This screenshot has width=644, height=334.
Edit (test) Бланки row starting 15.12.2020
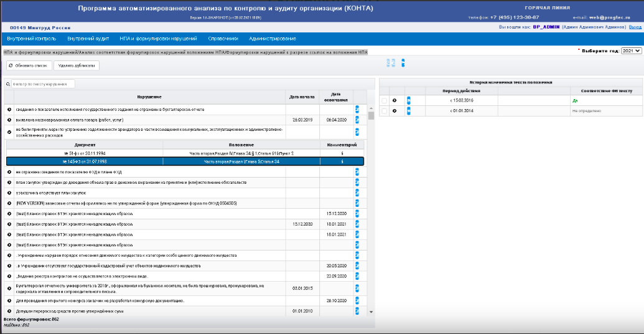357,224
